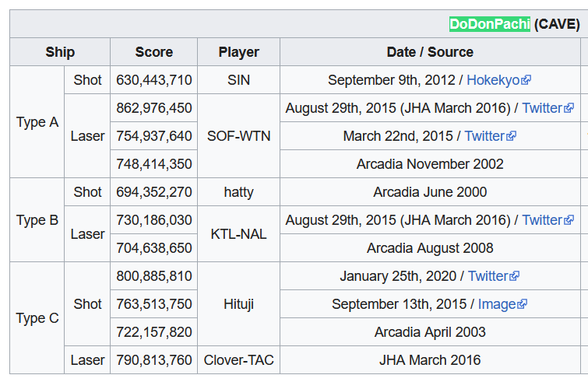The height and width of the screenshot is (389, 588).
Task: Click the score 754,937,640
Action: (153, 136)
